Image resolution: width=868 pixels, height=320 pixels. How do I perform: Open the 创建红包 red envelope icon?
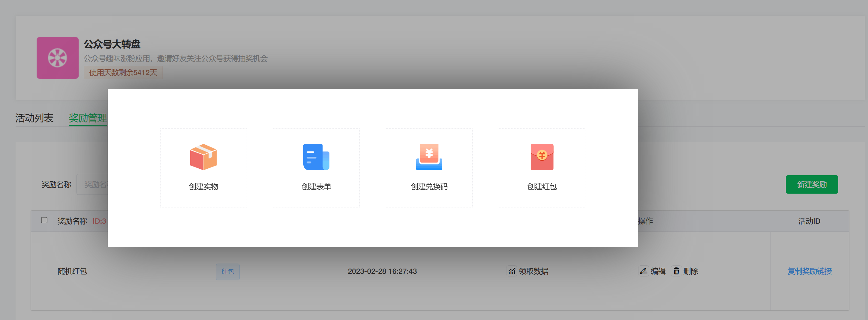(542, 157)
